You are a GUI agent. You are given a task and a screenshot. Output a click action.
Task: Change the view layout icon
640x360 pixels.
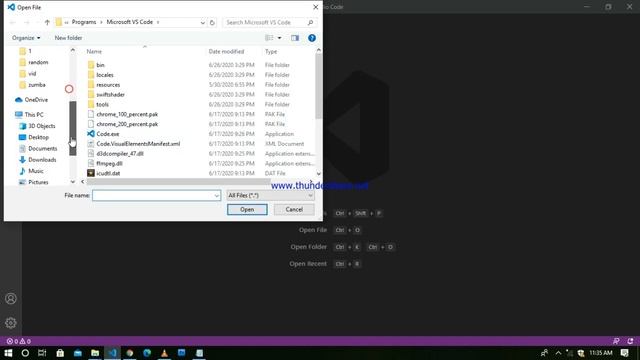pyautogui.click(x=269, y=38)
